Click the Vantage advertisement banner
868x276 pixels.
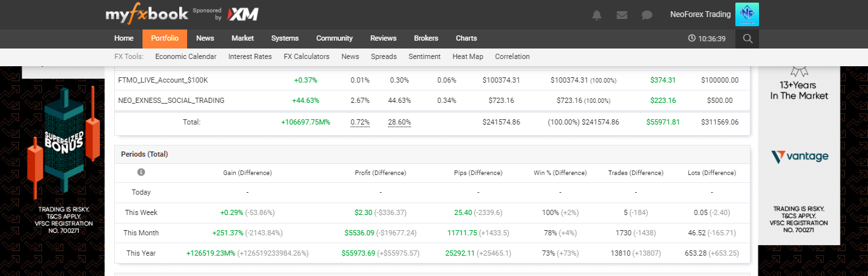[799, 157]
